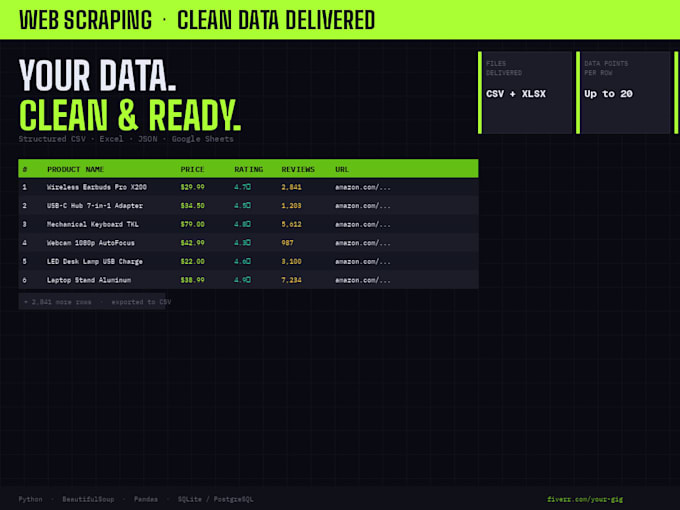Select the $22.00 price cell

192,262
